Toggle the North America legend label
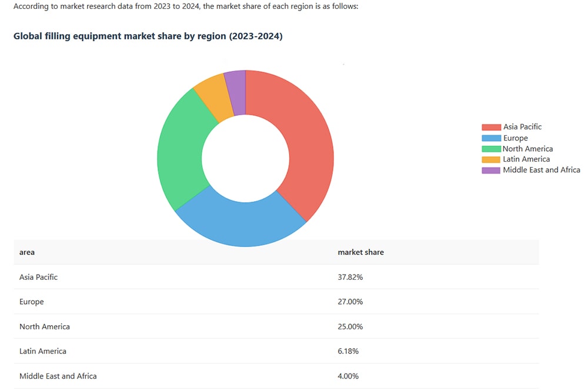The image size is (588, 391). click(x=528, y=149)
